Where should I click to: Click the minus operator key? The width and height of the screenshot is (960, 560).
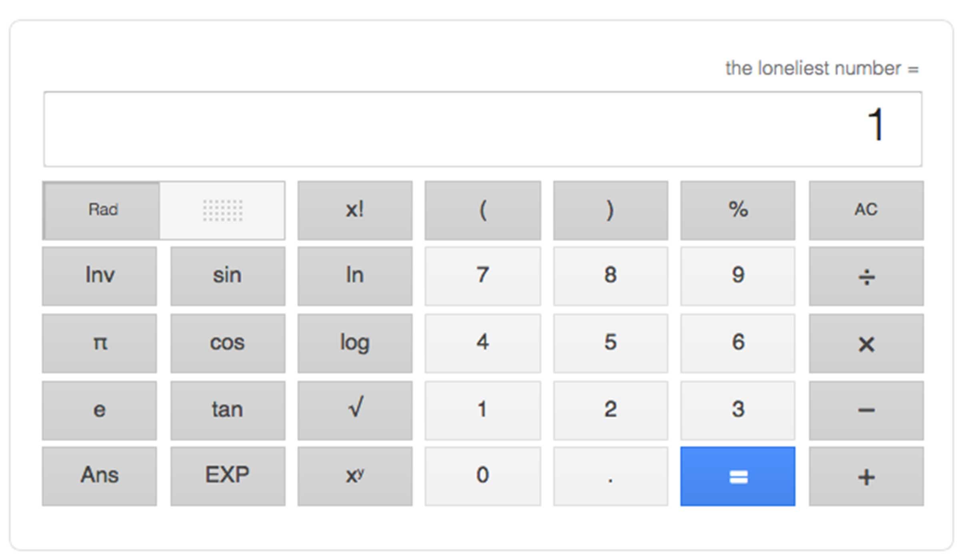click(x=866, y=410)
